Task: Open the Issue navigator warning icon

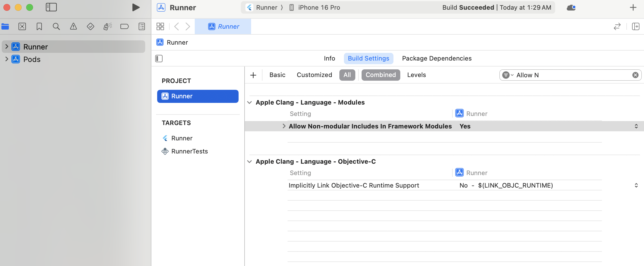Action: 73,27
